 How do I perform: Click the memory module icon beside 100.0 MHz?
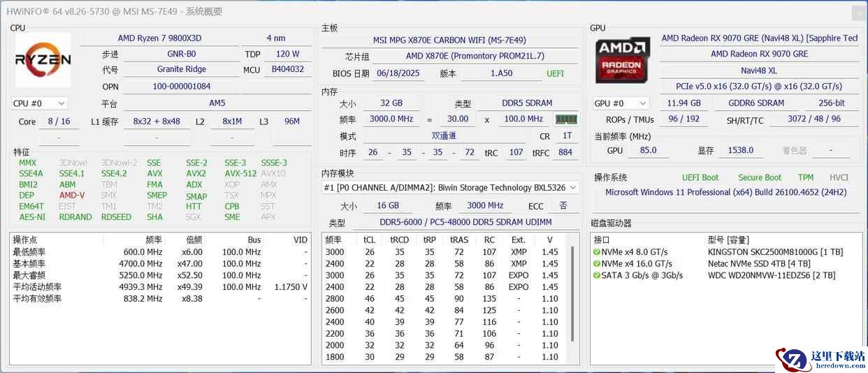coord(566,119)
